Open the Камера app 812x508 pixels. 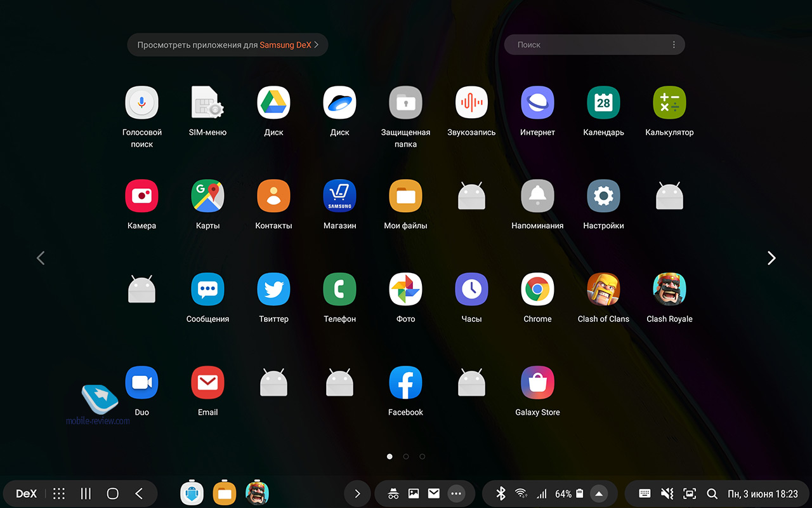click(141, 196)
